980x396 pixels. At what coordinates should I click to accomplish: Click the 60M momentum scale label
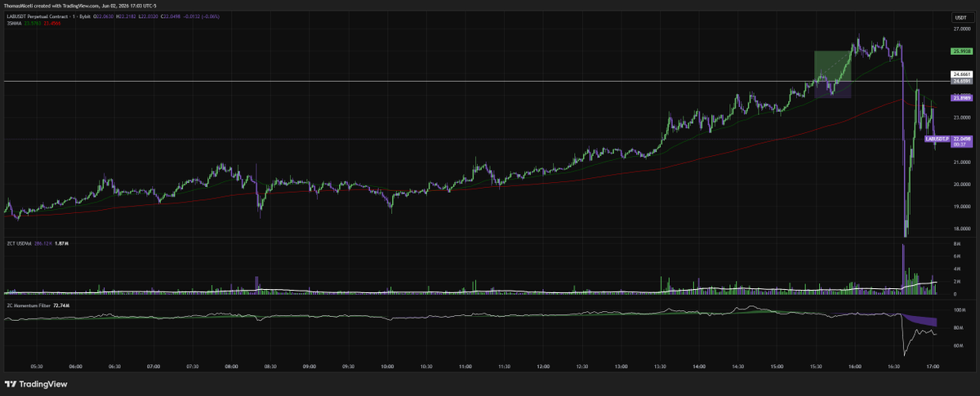pyautogui.click(x=957, y=346)
